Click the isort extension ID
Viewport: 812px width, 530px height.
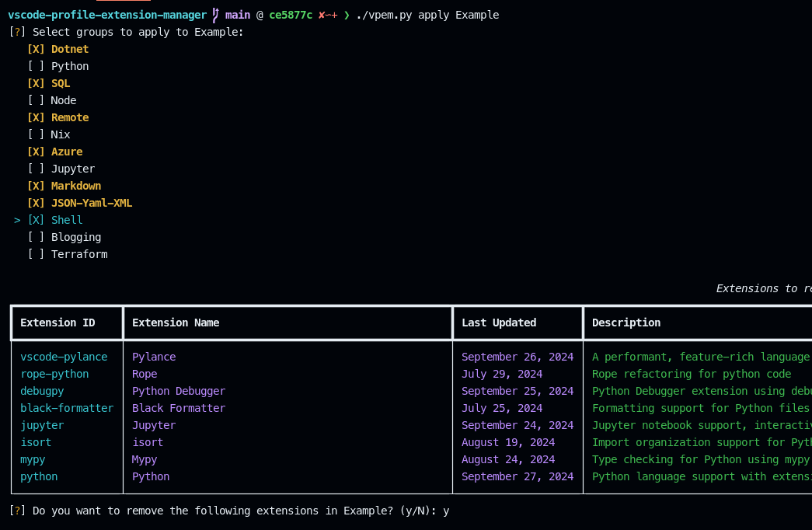[x=36, y=442]
